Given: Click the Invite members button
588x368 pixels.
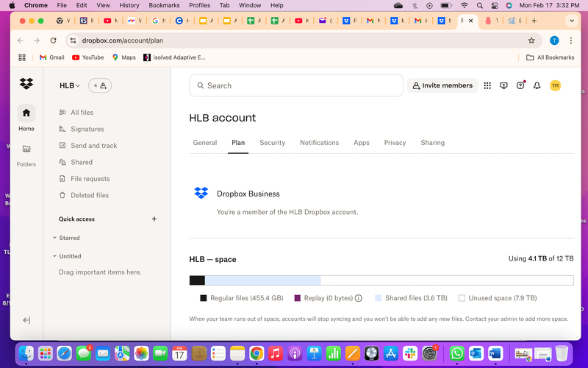Looking at the screenshot, I should click(x=442, y=85).
